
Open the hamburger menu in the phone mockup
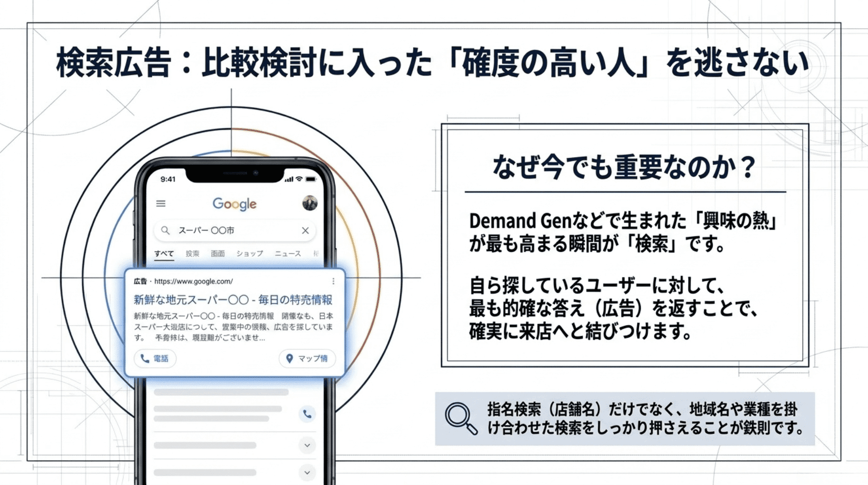click(161, 204)
